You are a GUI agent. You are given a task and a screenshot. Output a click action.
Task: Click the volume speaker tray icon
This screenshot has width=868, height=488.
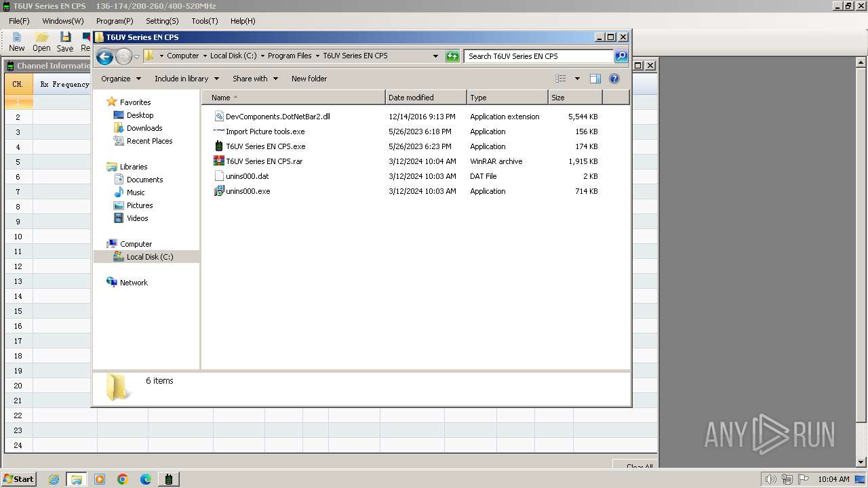tap(771, 479)
